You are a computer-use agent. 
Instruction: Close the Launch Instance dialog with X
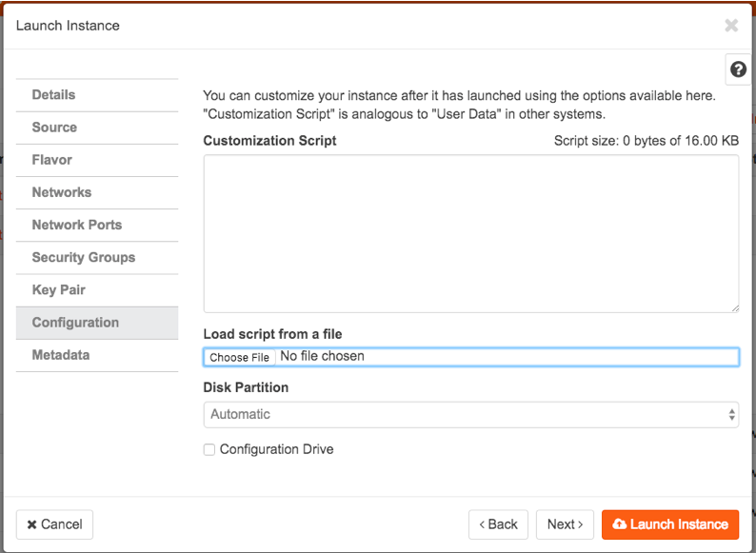coord(731,26)
